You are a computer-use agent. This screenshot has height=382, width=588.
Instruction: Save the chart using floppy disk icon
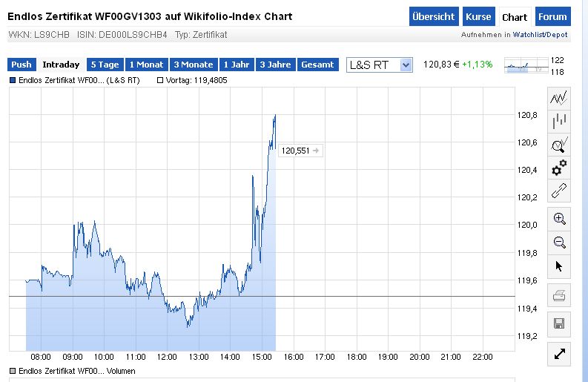[x=559, y=324]
